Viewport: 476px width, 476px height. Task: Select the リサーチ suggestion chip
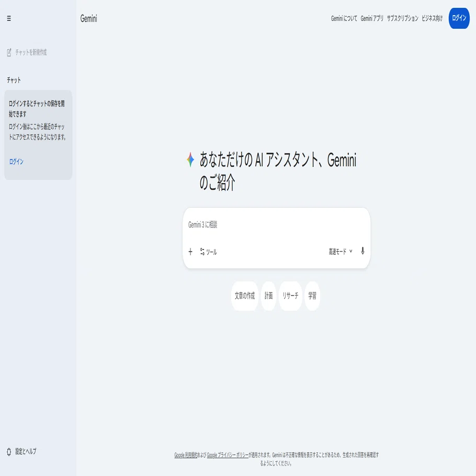(x=290, y=296)
